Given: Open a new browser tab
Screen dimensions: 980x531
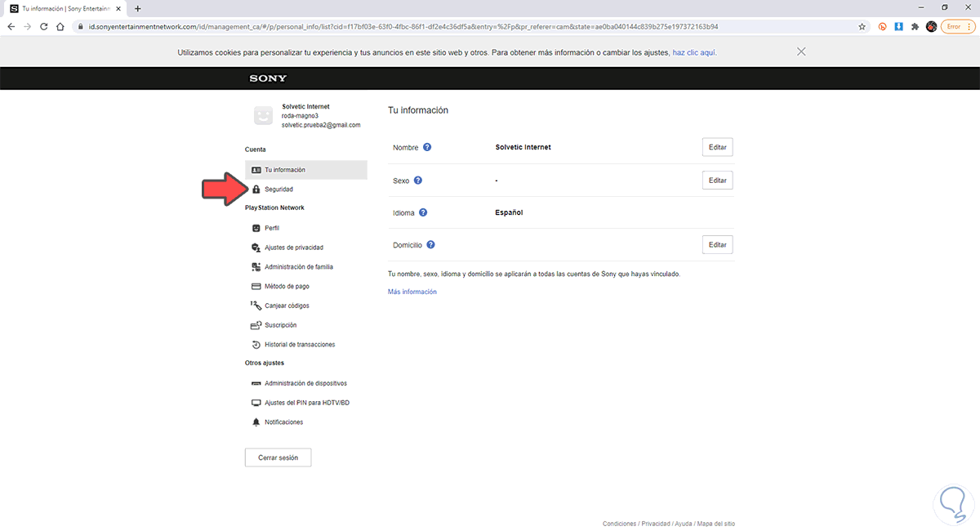Looking at the screenshot, I should tap(137, 8).
